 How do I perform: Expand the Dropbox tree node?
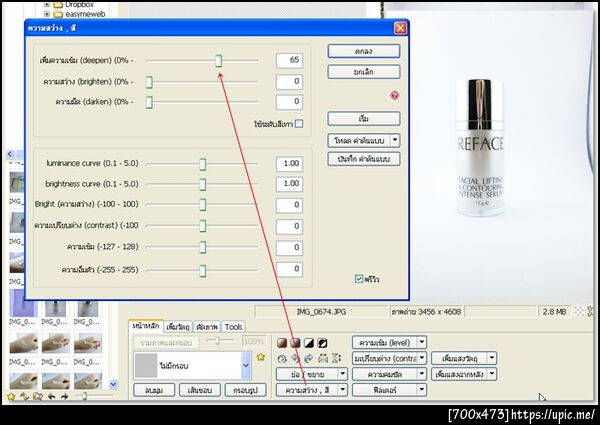pyautogui.click(x=46, y=5)
